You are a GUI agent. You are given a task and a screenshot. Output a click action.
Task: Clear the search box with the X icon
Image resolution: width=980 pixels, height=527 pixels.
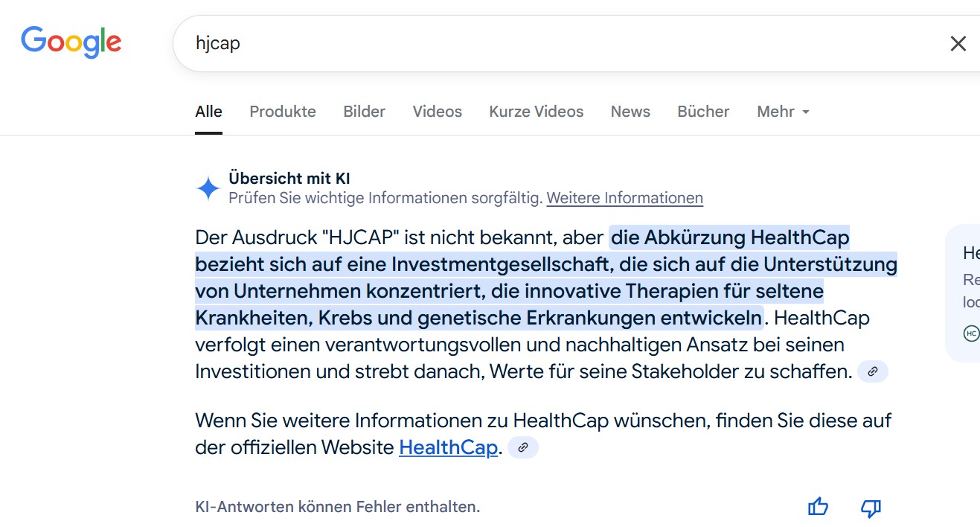tap(958, 44)
